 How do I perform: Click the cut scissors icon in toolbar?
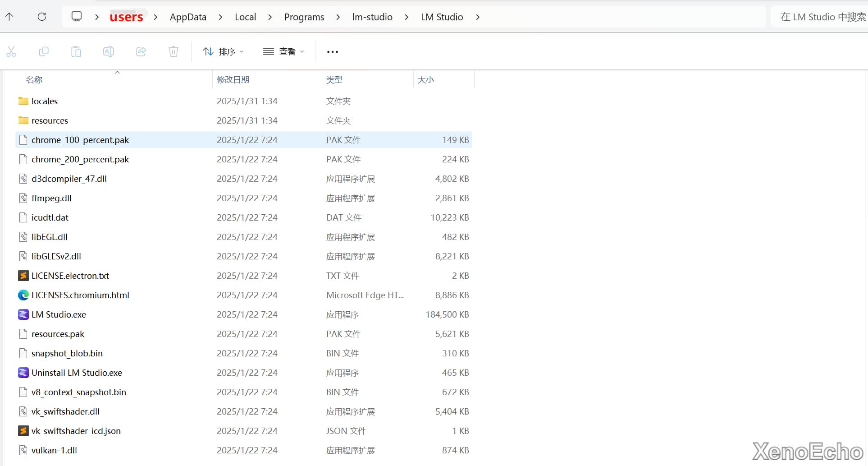pyautogui.click(x=11, y=51)
